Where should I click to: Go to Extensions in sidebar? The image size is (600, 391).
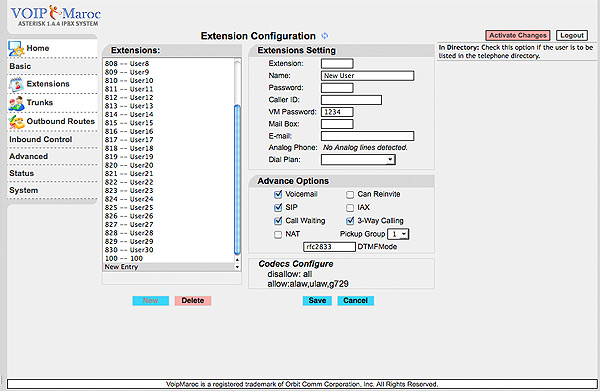48,84
